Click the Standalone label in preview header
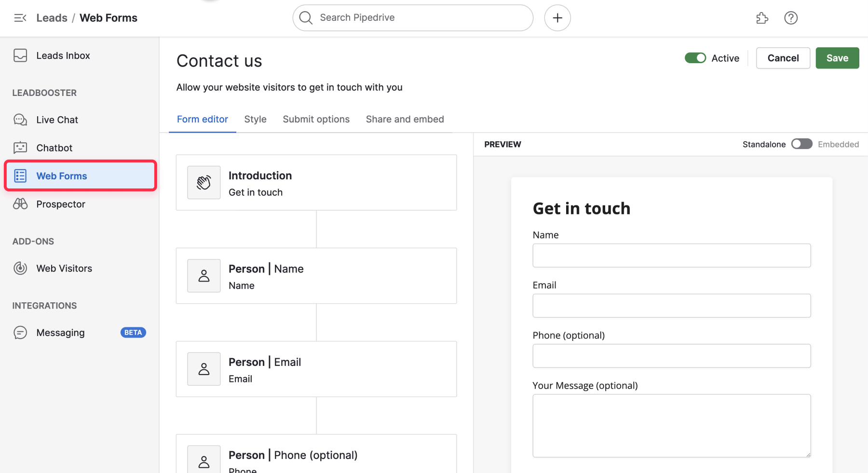Screen dimensions: 868x473 [764, 144]
